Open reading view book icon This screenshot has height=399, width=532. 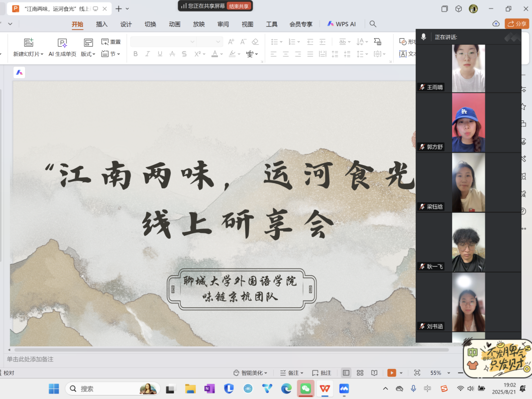click(x=374, y=373)
